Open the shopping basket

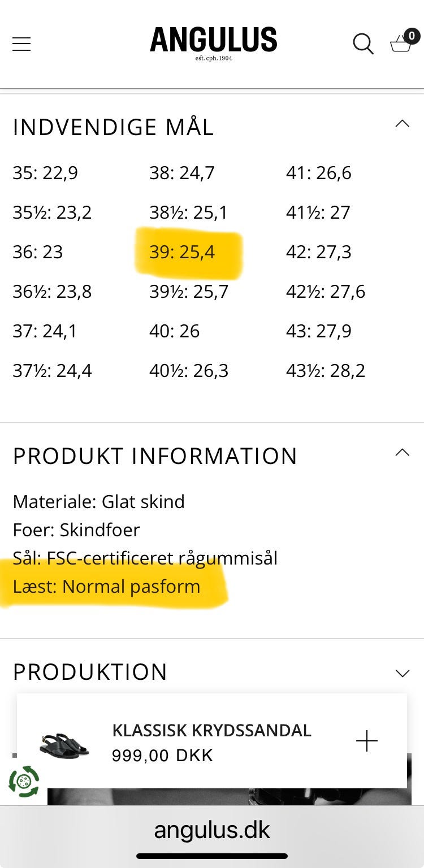pyautogui.click(x=401, y=44)
